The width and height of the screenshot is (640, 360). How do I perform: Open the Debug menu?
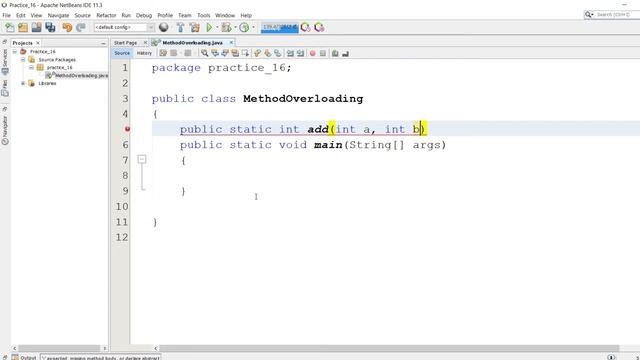pos(144,15)
